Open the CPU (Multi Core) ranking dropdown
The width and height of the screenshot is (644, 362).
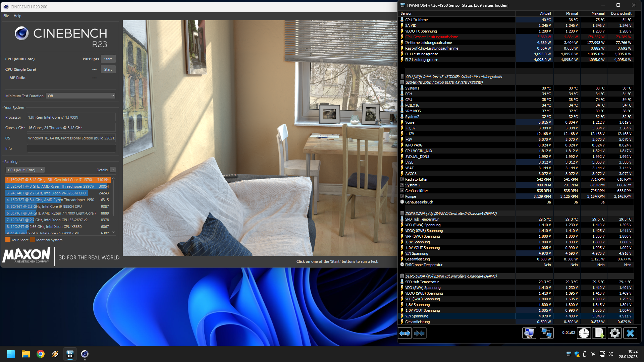[25, 170]
